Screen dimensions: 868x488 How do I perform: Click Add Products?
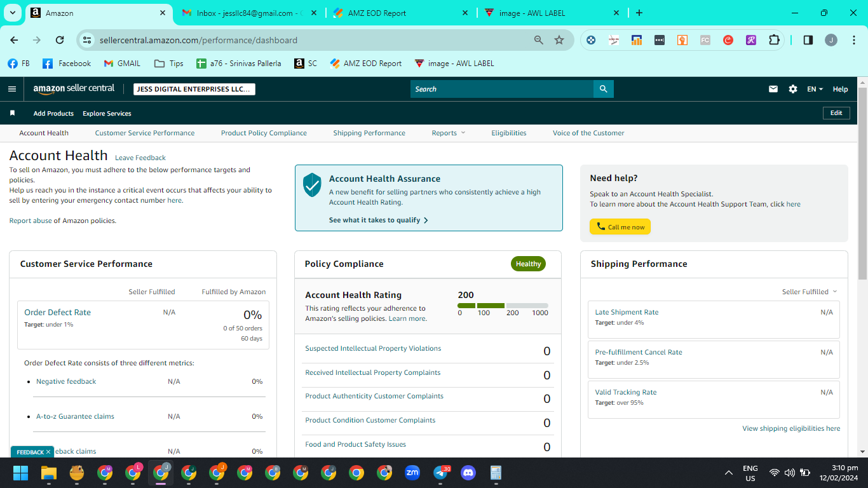[x=53, y=113]
